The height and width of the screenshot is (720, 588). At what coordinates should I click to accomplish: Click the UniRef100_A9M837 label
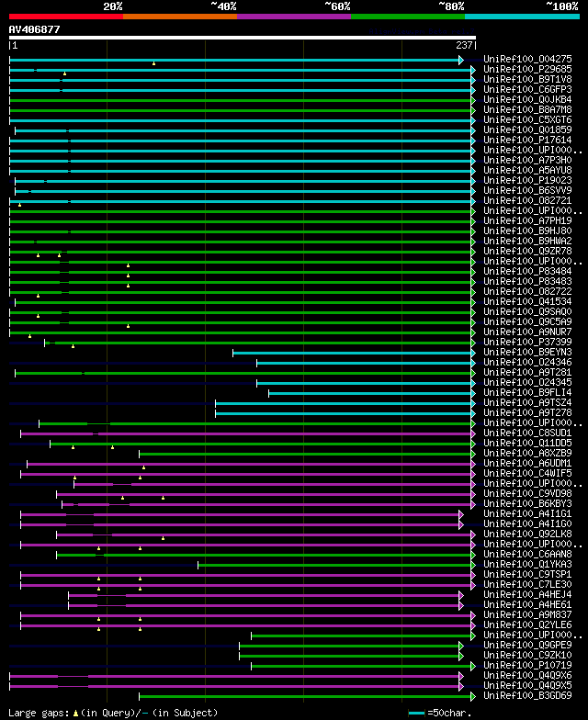point(527,615)
